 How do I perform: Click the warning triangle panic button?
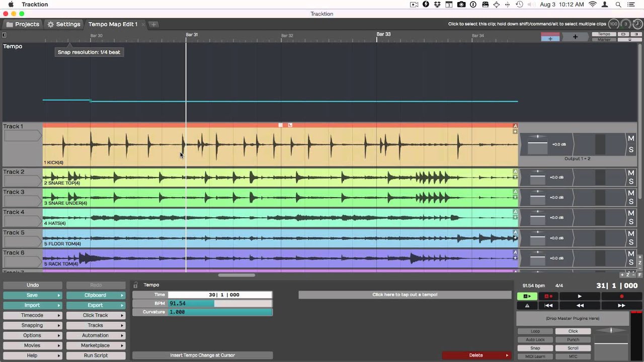click(527, 305)
